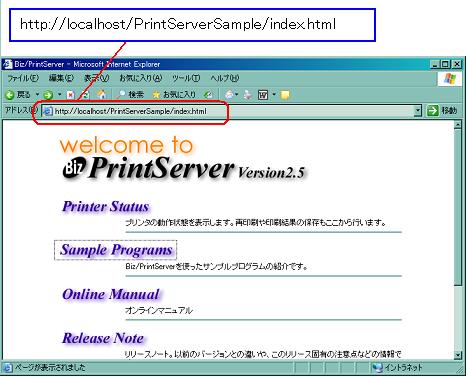Click the Media toolbar icon

tap(208, 95)
